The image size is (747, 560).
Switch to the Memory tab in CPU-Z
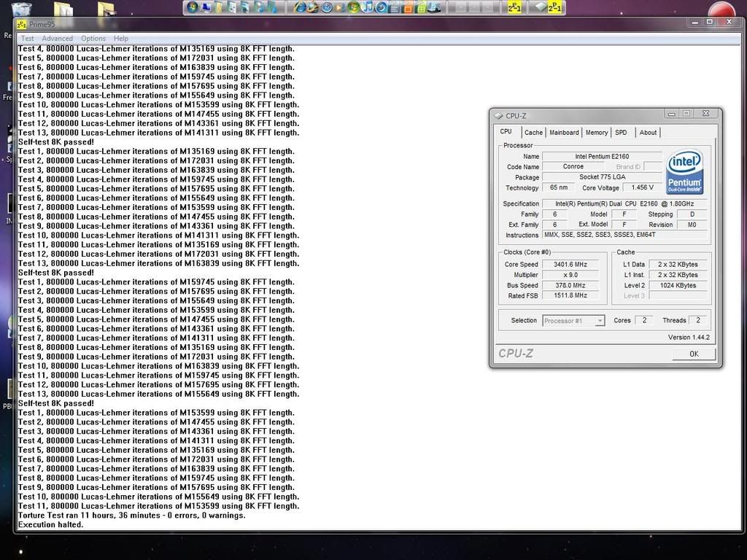(x=597, y=133)
